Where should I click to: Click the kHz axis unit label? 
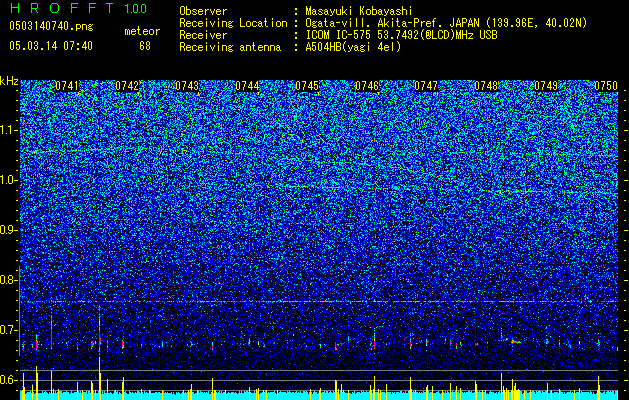(9, 81)
